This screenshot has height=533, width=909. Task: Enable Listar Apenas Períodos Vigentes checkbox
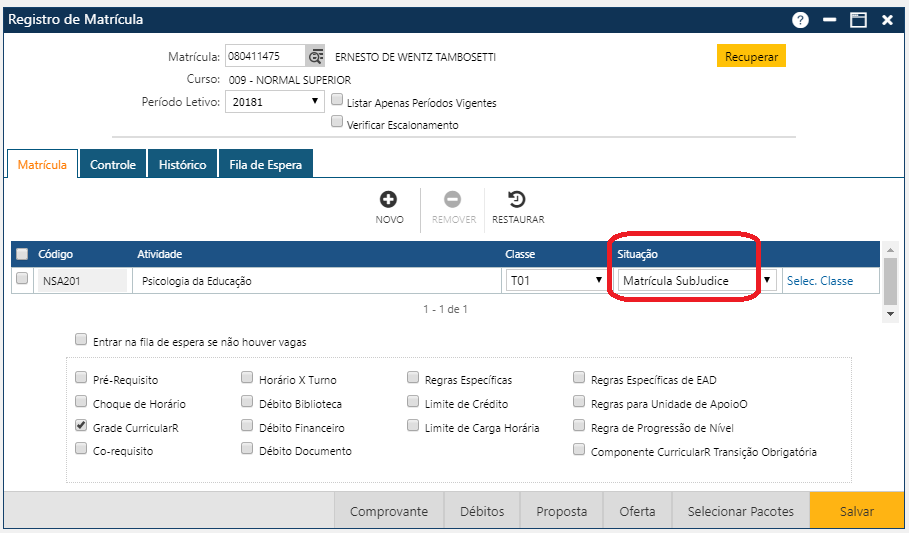point(338,101)
